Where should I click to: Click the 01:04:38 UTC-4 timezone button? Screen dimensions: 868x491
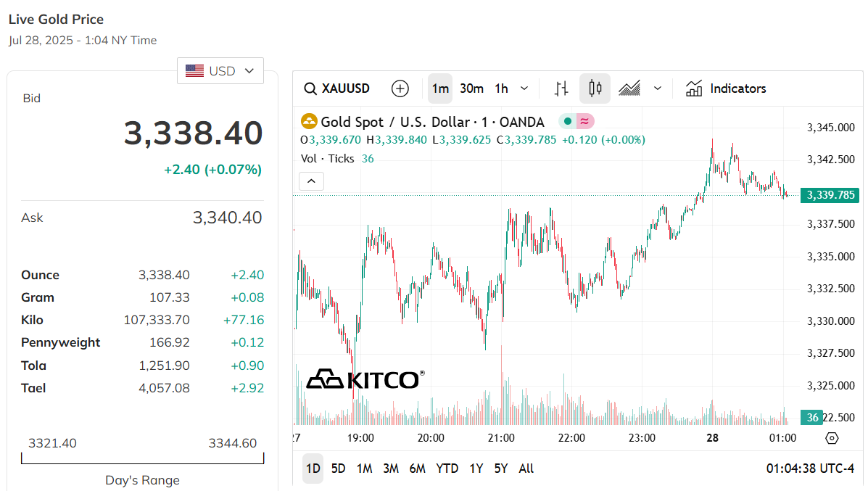(x=810, y=469)
